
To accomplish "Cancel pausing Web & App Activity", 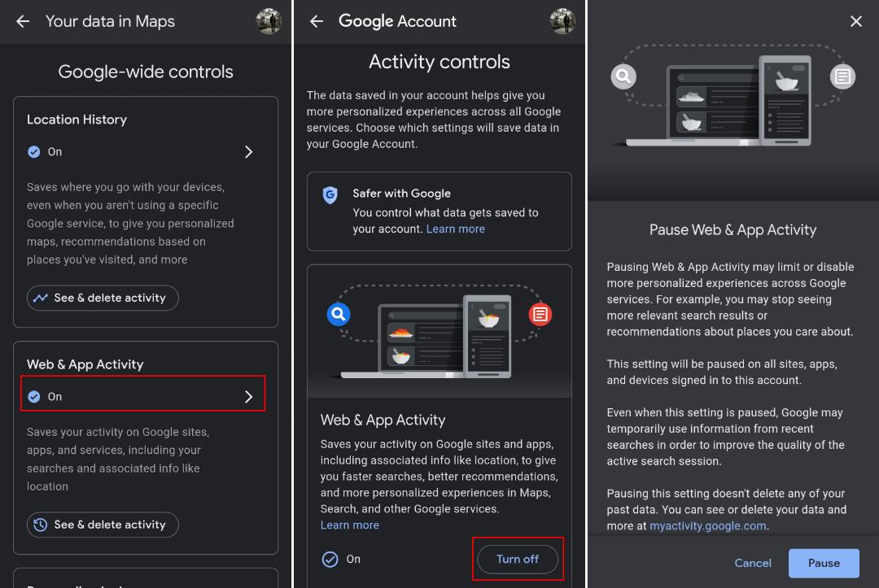I will point(753,563).
